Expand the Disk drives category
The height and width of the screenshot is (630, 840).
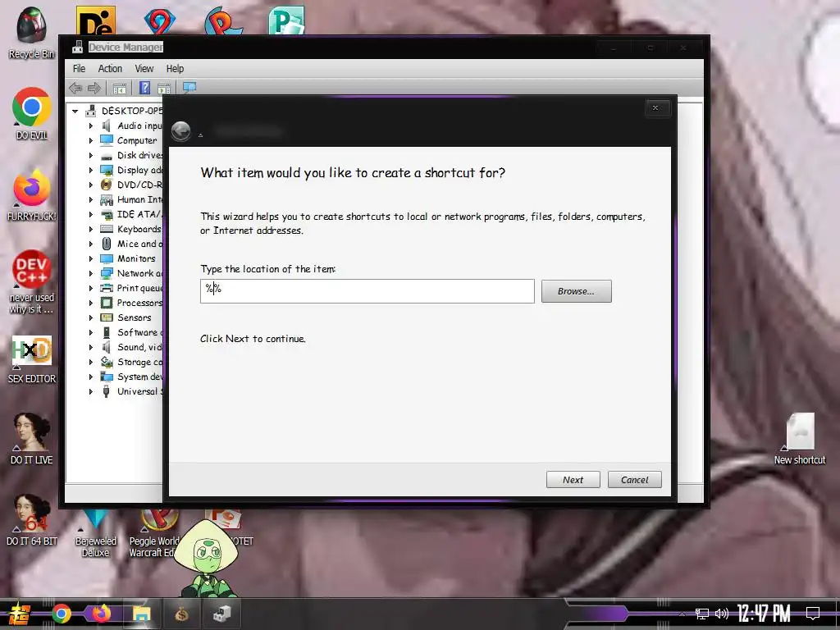point(90,155)
